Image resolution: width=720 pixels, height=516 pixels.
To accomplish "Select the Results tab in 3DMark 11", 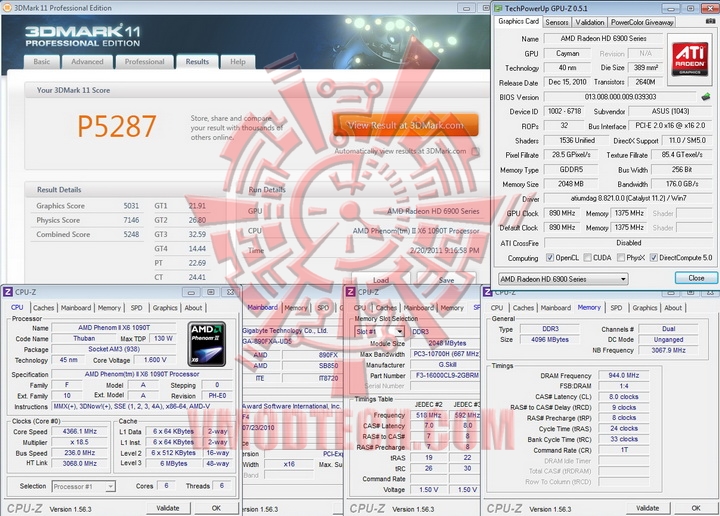I will tap(197, 62).
